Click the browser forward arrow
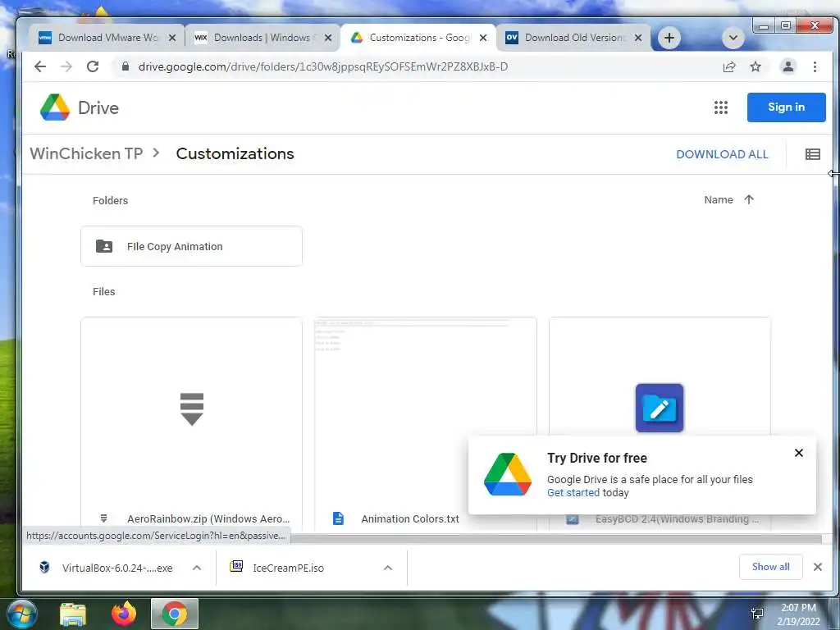 [66, 66]
